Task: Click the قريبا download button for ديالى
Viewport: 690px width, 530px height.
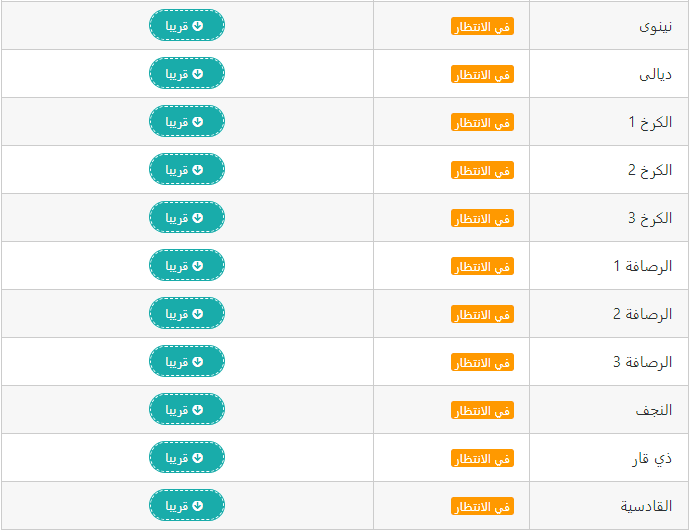Action: pyautogui.click(x=187, y=74)
